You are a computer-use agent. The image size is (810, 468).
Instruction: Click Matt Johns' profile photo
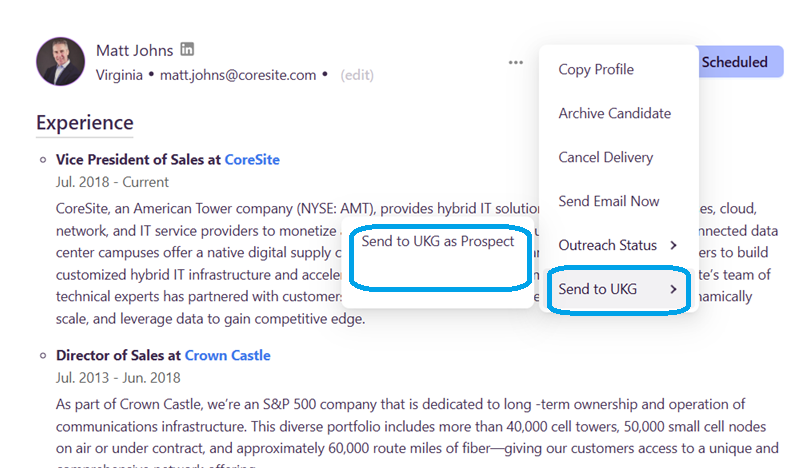point(60,61)
